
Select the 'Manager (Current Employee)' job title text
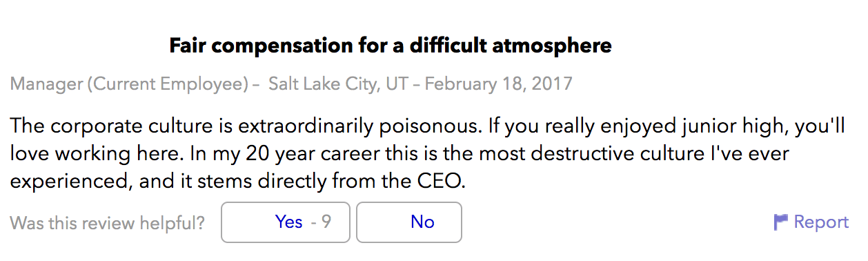[x=130, y=84]
